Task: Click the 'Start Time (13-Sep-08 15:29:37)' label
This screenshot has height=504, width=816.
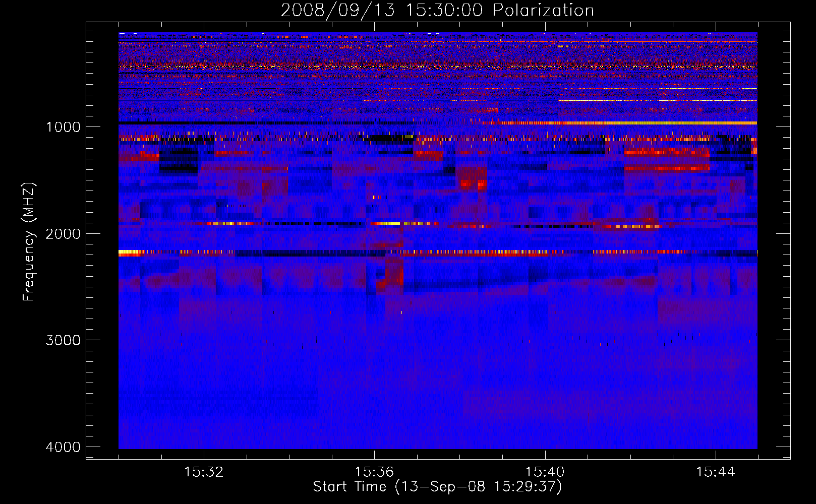Action: pyautogui.click(x=437, y=487)
